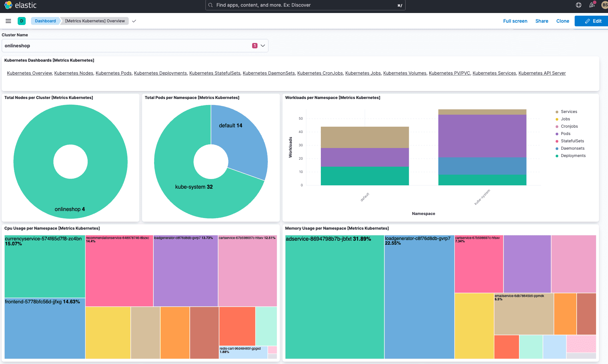Image resolution: width=608 pixels, height=364 pixels.
Task: Open the Kubernetes Nodes dashboard link
Action: click(x=74, y=73)
